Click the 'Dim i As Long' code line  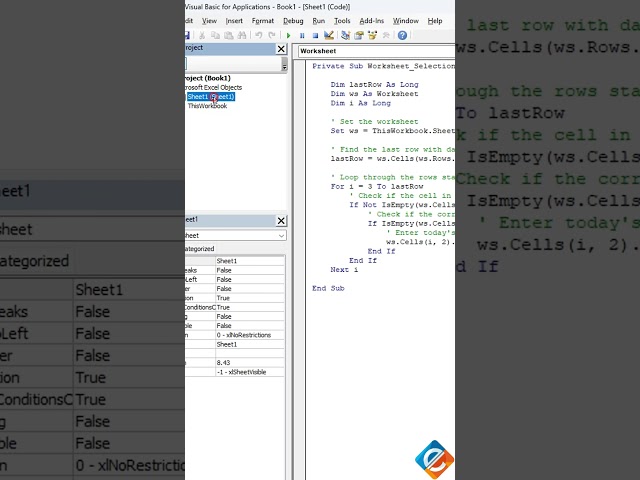tap(360, 103)
